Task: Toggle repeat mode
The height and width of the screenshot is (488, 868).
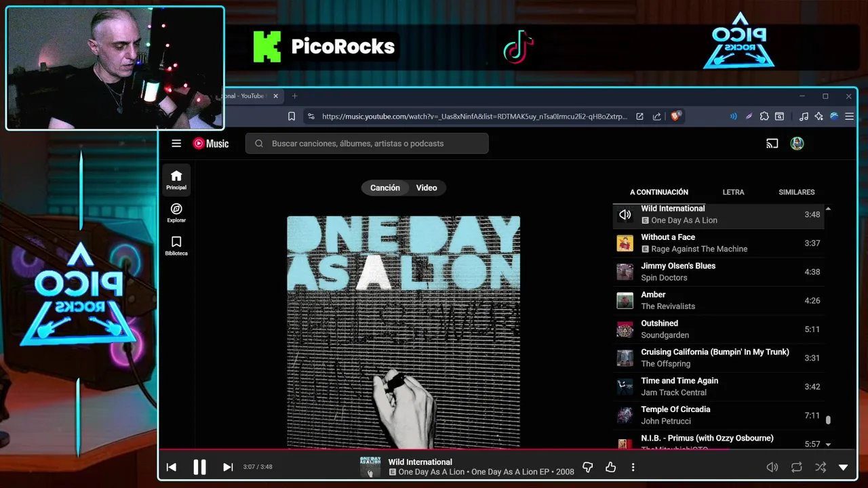Action: [x=797, y=467]
